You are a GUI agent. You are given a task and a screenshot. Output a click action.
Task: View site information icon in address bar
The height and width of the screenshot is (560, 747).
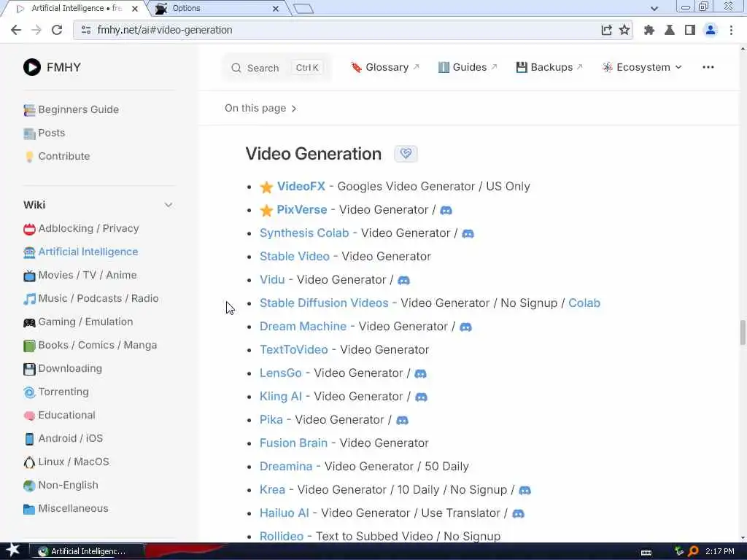click(x=86, y=30)
